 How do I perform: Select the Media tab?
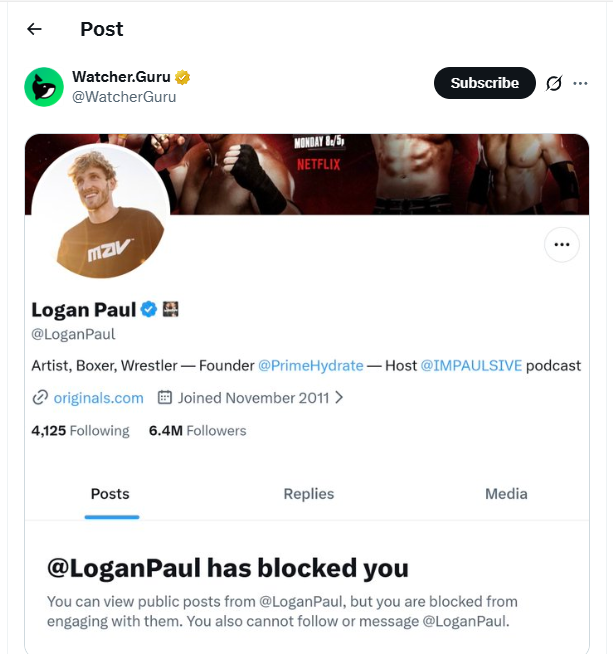[x=506, y=493]
